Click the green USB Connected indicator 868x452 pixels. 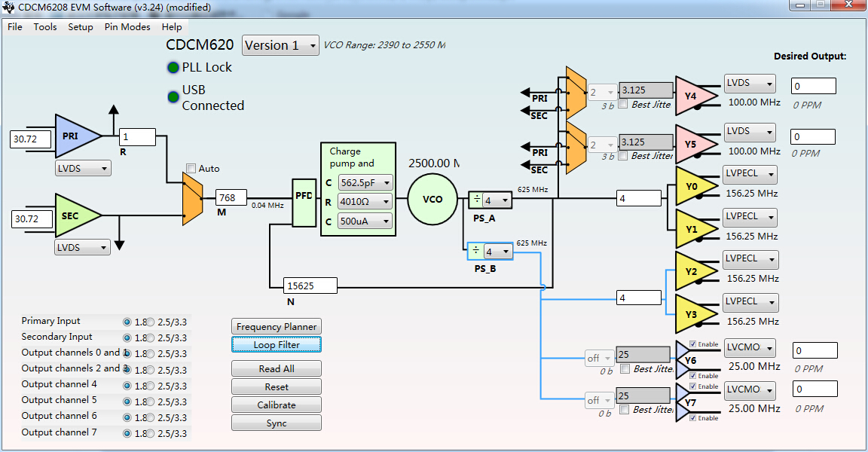click(x=173, y=97)
